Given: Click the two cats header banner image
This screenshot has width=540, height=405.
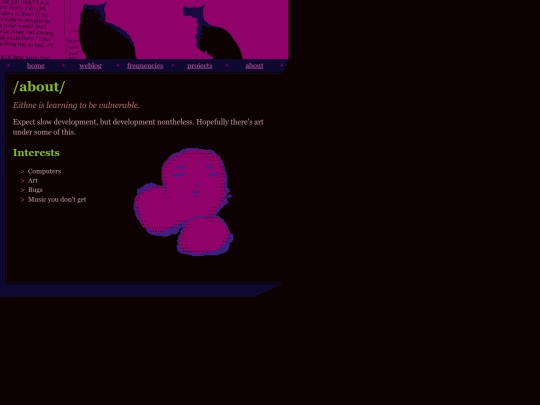Looking at the screenshot, I should click(144, 30).
